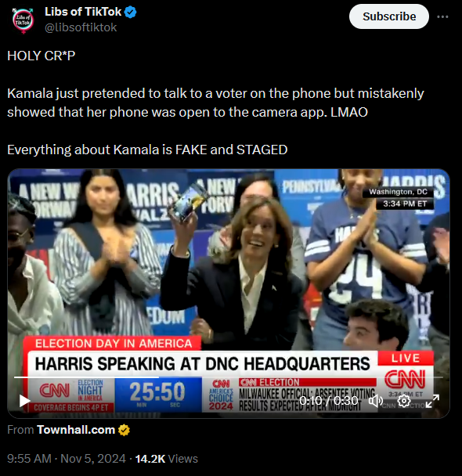Screen dimensions: 462x476
Task: Mute the video with the speaker icon
Action: click(x=376, y=401)
